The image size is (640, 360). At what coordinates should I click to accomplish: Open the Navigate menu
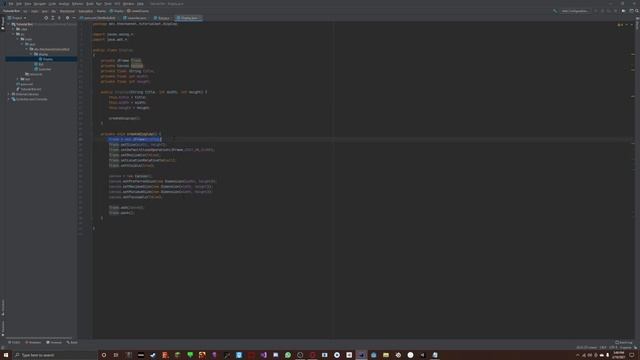[40, 4]
